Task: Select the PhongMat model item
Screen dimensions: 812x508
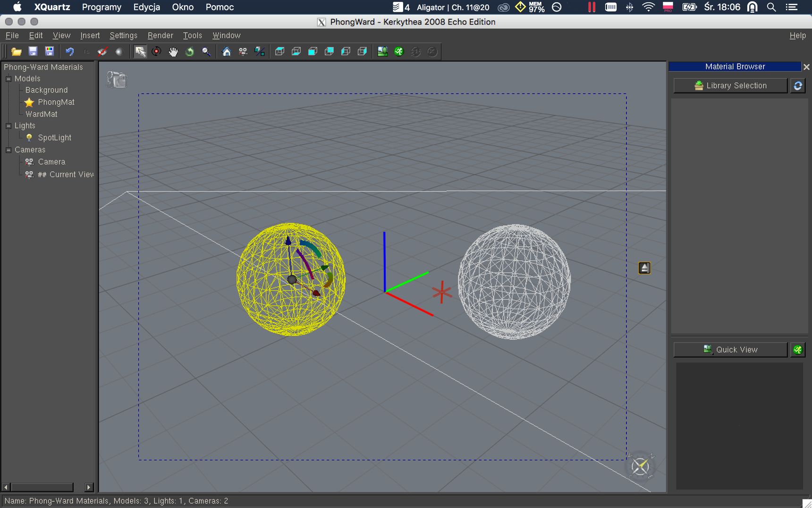Action: [56, 102]
